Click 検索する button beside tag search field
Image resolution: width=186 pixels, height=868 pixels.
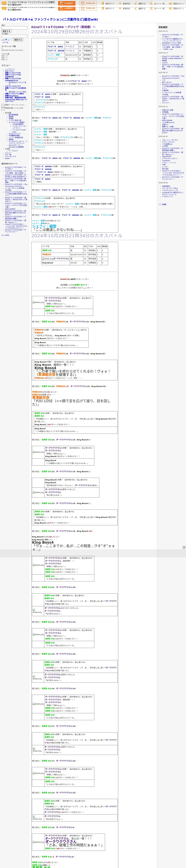tap(18, 40)
